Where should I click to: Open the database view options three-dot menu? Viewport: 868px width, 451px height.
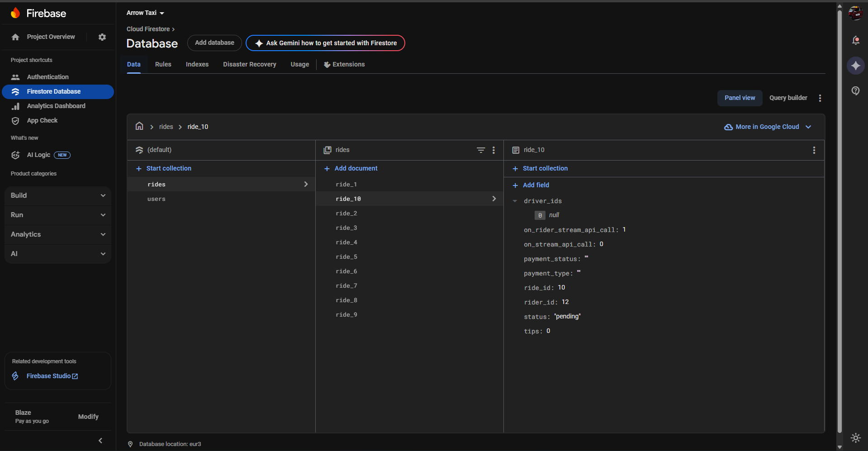(x=820, y=98)
